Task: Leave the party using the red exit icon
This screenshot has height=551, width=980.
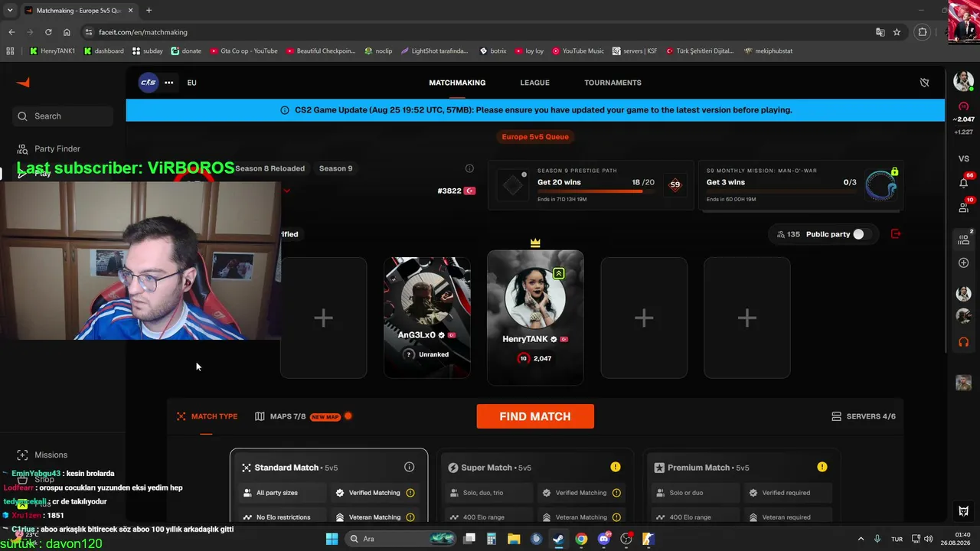Action: [896, 234]
